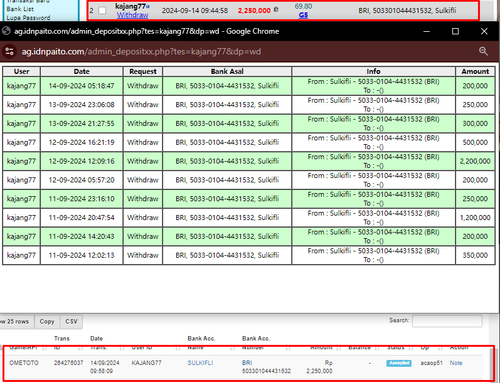Click the acaop51 operator cell
500x383 pixels.
click(431, 363)
